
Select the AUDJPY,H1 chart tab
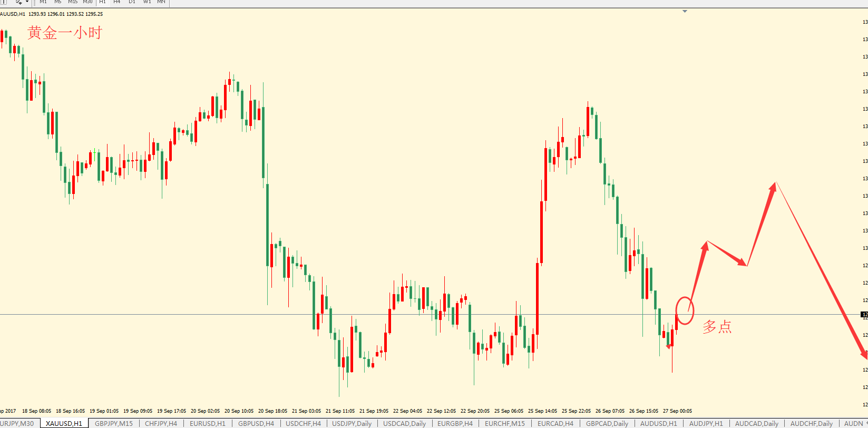(x=706, y=423)
